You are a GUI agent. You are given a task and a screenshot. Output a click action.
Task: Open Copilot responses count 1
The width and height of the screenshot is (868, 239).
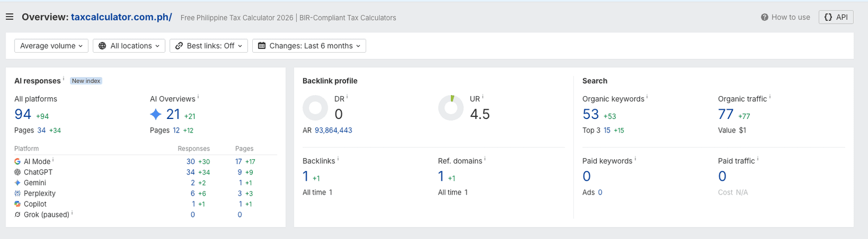click(x=193, y=204)
